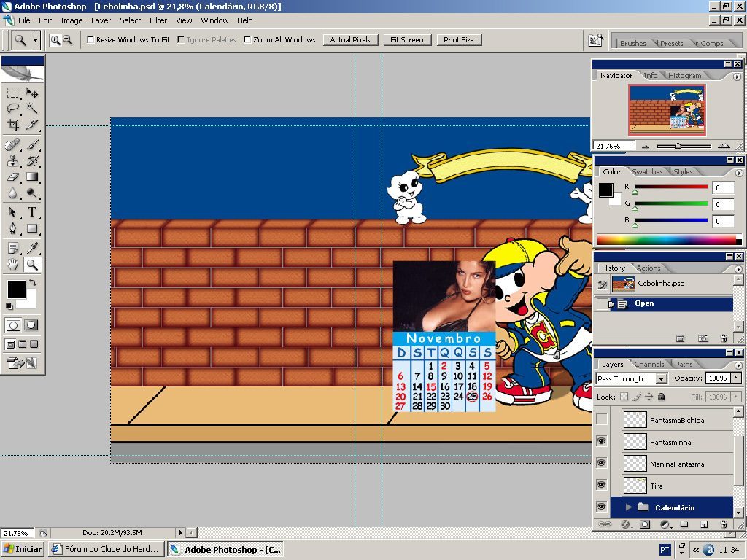Open the Image menu
This screenshot has height=560, width=747.
71,20
